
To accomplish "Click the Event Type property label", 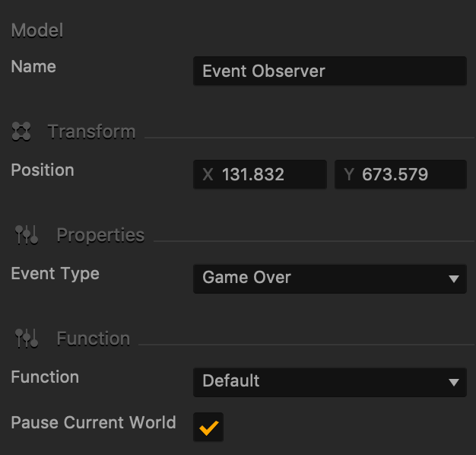I will pos(55,274).
